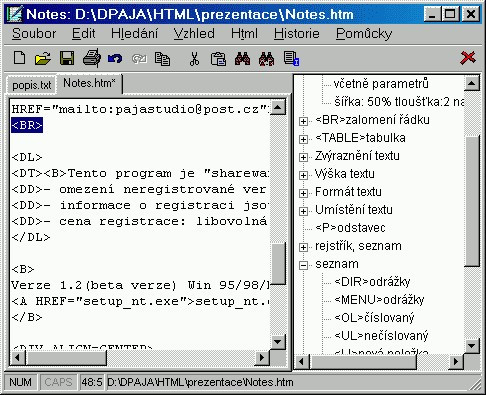Open a file using the folder icon
Screen dimensions: 486x395
pyautogui.click(x=43, y=58)
